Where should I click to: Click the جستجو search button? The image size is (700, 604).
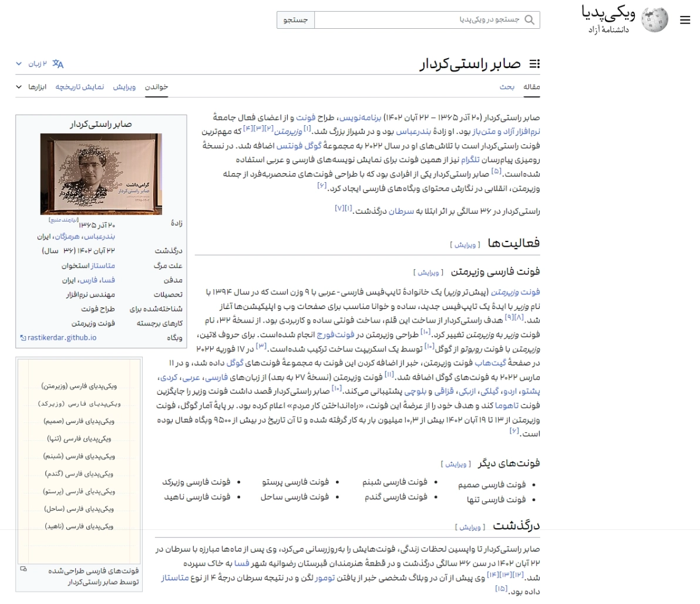click(x=295, y=19)
